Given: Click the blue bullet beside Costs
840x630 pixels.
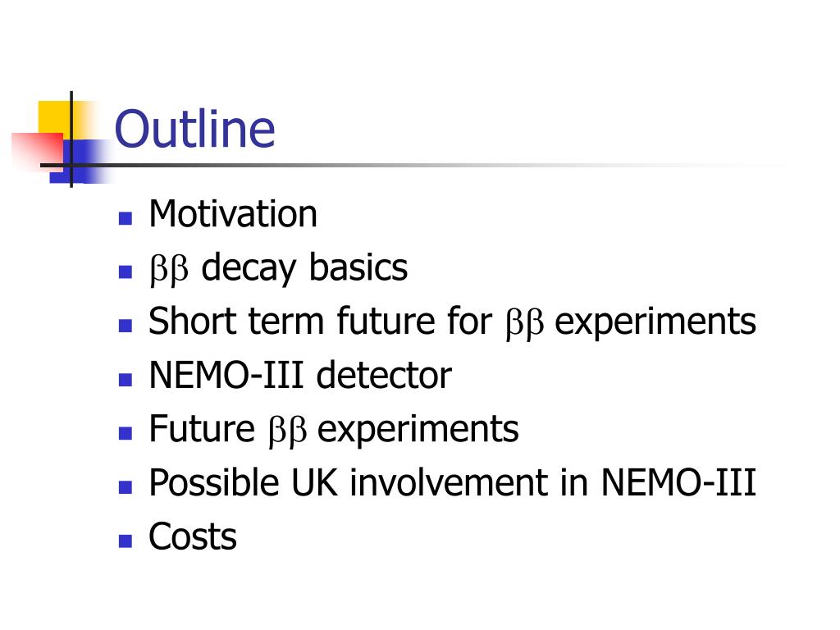Looking at the screenshot, I should 126,541.
